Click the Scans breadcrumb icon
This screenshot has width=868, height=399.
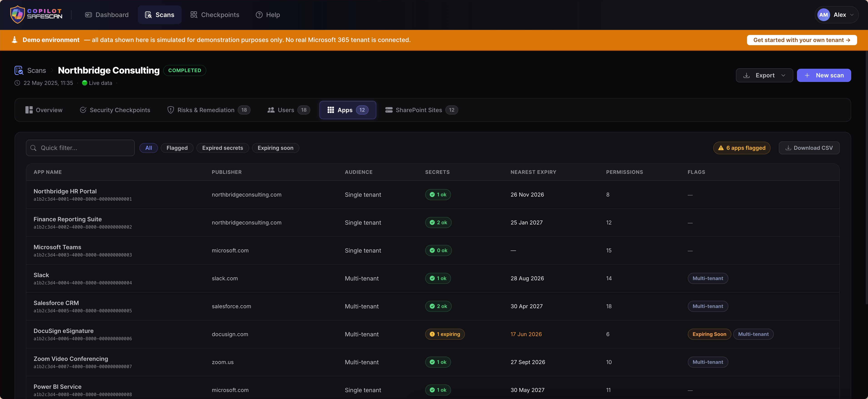pyautogui.click(x=19, y=70)
